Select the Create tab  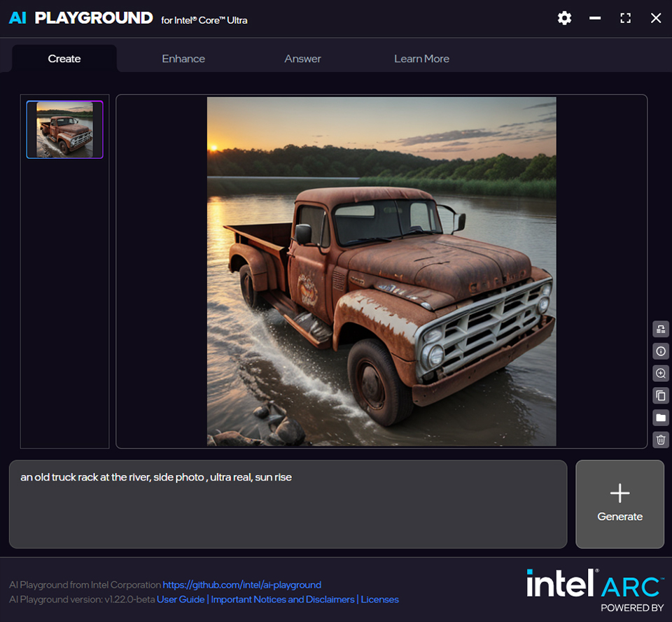point(64,59)
